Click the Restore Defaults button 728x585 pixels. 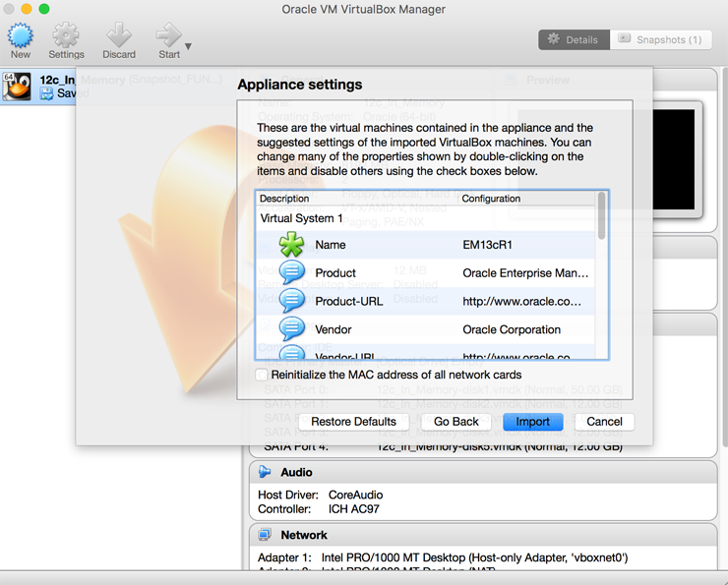tap(354, 421)
